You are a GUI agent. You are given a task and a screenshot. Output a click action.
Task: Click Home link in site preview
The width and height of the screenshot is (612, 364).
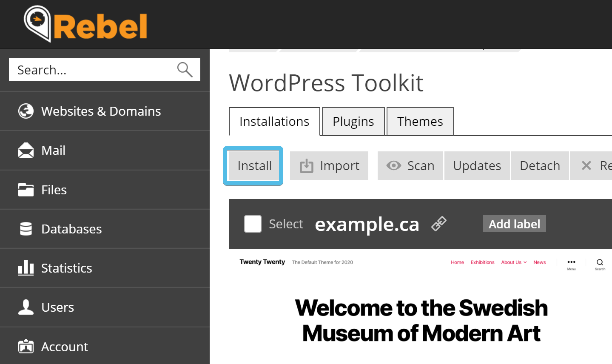coord(457,262)
